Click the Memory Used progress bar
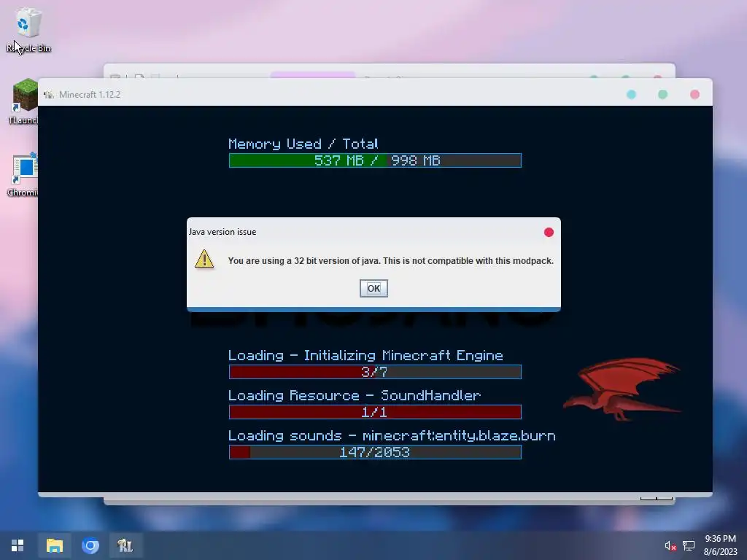 tap(375, 160)
